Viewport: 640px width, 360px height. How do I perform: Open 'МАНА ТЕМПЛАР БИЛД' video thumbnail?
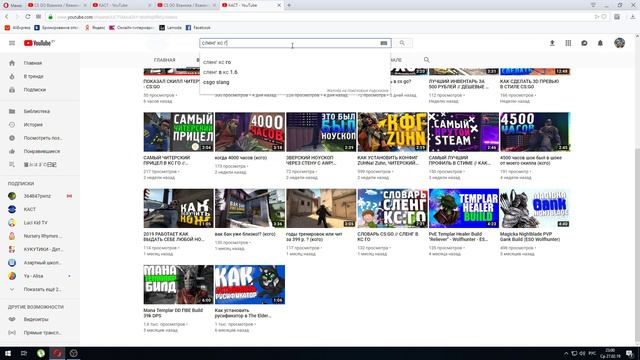[x=178, y=284]
